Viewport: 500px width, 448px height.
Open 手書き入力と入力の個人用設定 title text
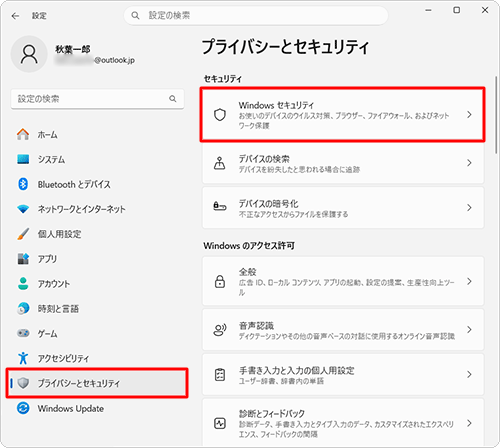(297, 370)
